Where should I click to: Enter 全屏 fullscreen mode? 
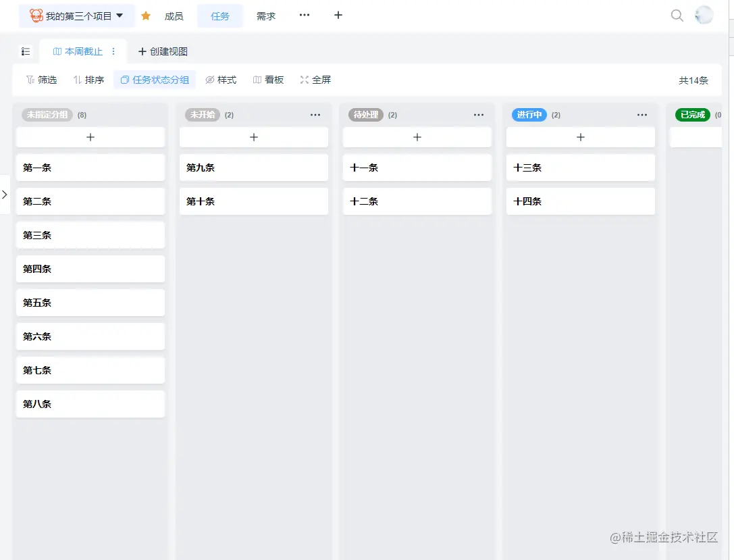click(x=315, y=80)
